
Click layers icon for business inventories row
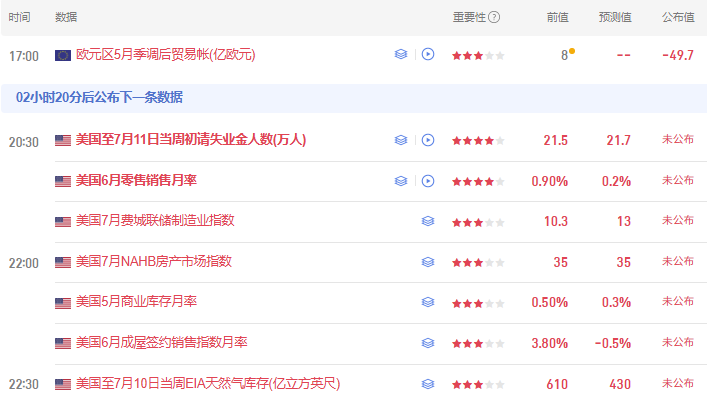[428, 302]
